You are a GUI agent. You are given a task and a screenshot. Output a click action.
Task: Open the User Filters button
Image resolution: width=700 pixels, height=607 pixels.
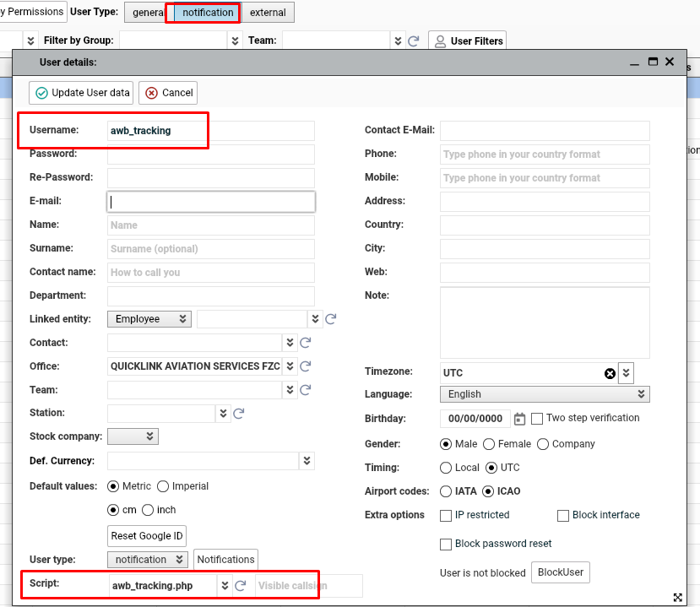[x=467, y=41]
